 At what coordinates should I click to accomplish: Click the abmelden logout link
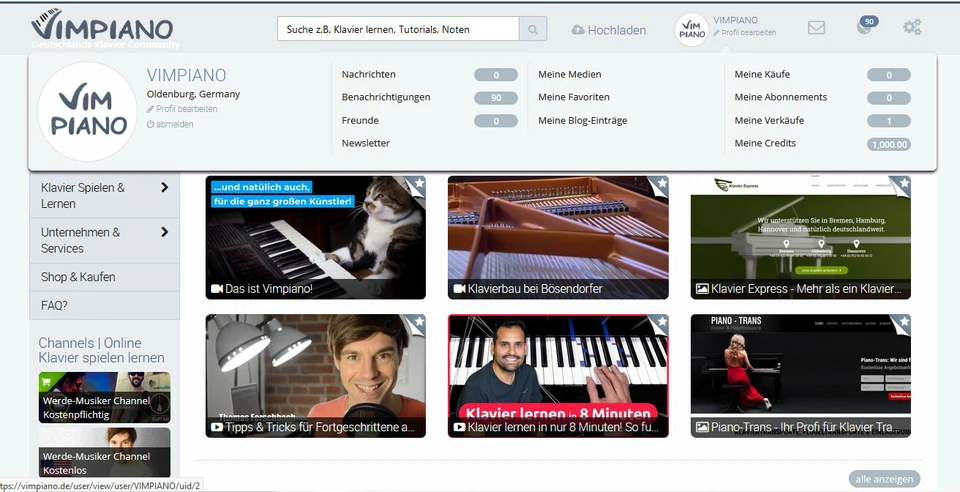pos(170,124)
